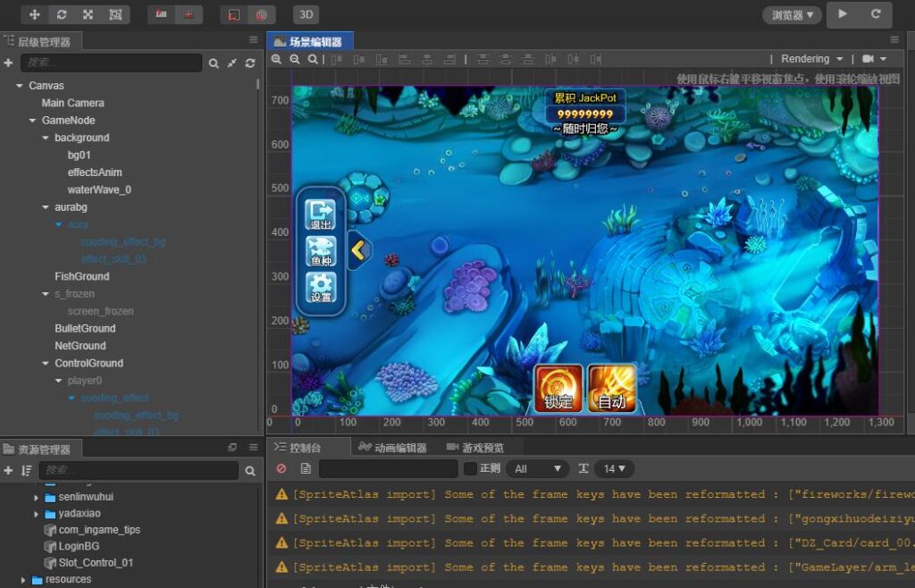Click the console filter text field
The image size is (915, 588).
pos(388,468)
